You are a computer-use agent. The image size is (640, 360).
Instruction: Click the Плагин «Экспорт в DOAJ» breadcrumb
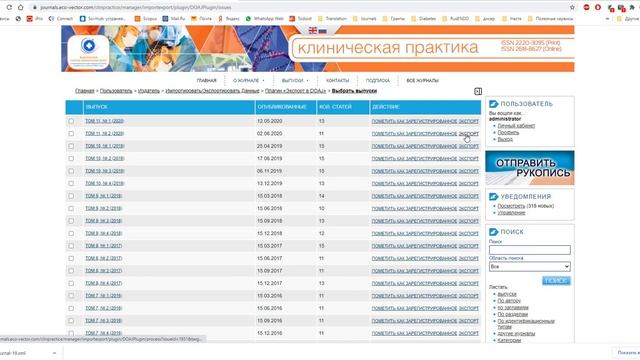point(296,91)
